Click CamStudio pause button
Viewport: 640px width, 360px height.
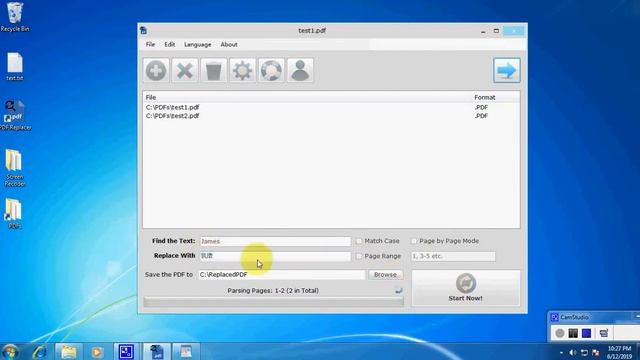[x=573, y=333]
